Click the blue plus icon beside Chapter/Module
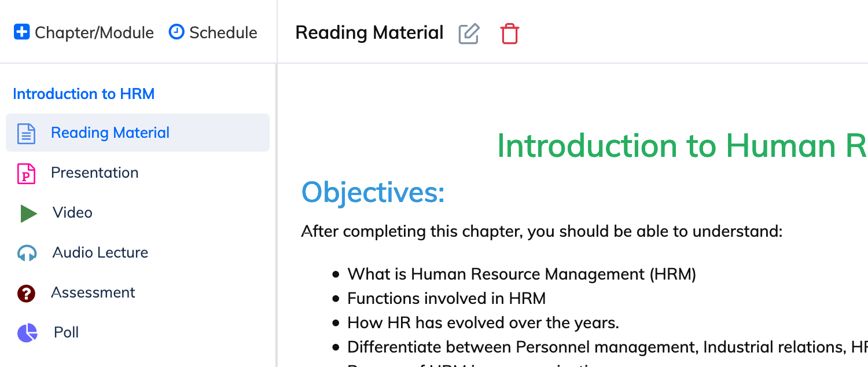The image size is (868, 367). pos(21,32)
